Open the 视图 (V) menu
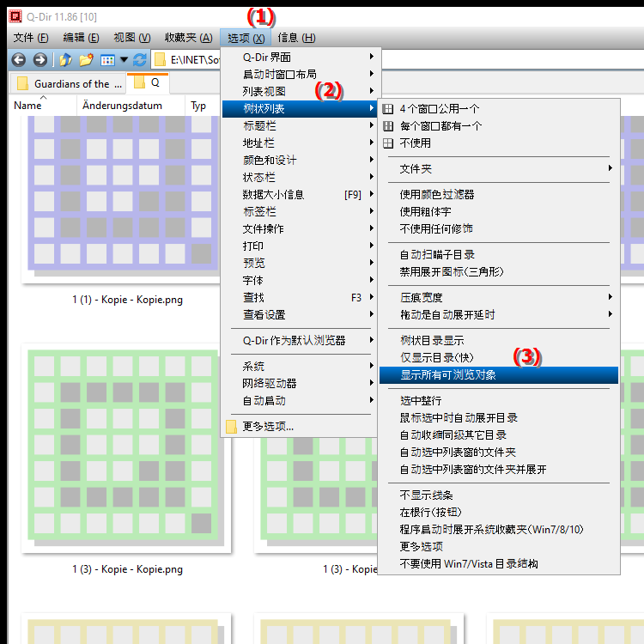The image size is (644, 644). click(132, 38)
